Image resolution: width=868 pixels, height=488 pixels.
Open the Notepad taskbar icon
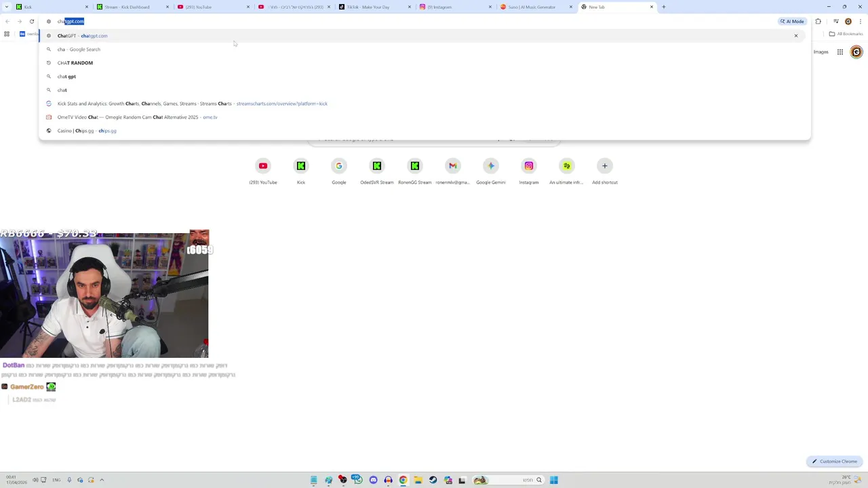313,480
